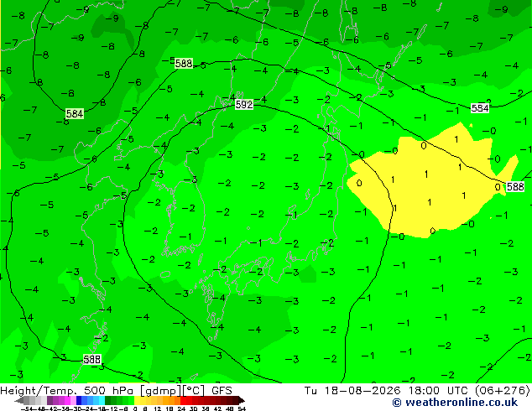The image size is (532, 411).
Task: Click the 588 label near the top of the map
Action: coord(184,64)
